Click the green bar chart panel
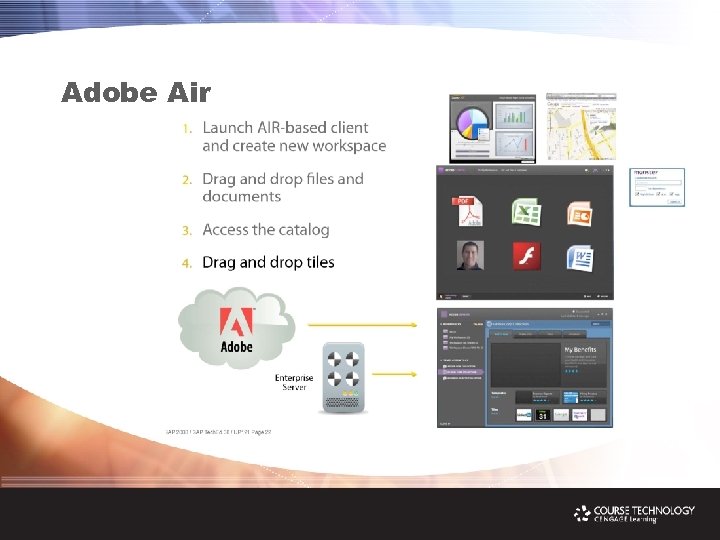The image size is (720, 540). [513, 116]
